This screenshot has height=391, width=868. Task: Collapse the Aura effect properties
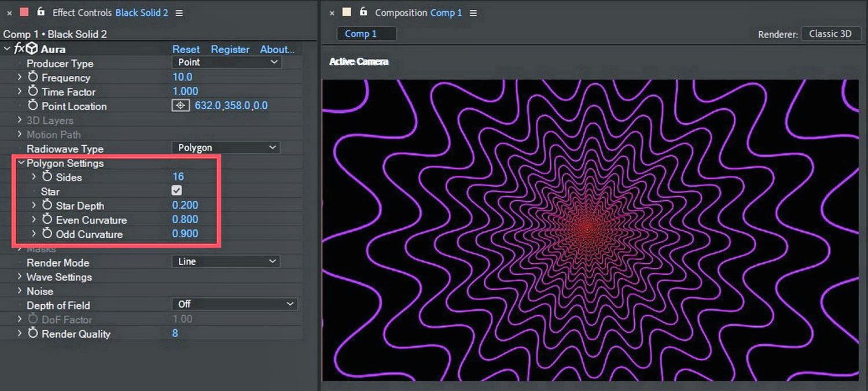click(x=7, y=49)
